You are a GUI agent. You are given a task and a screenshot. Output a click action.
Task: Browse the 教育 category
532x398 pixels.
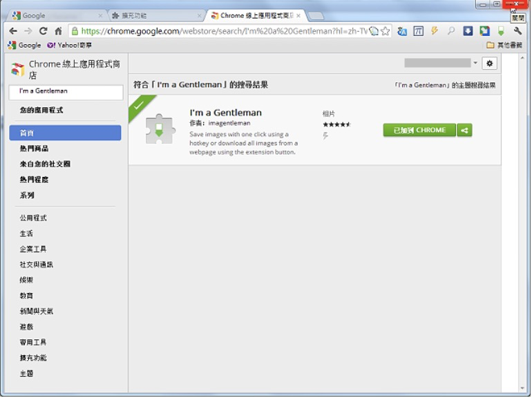click(x=26, y=296)
